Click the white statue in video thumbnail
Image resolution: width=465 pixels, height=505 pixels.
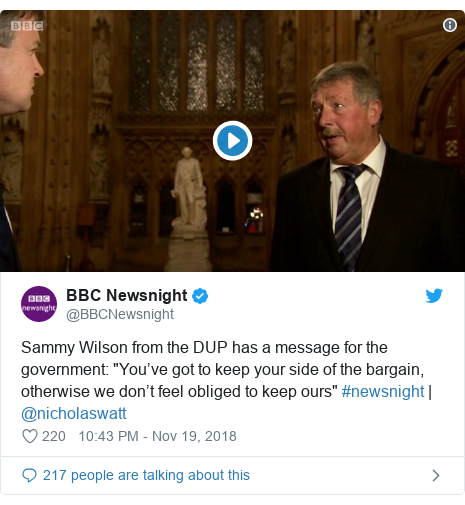click(x=189, y=190)
